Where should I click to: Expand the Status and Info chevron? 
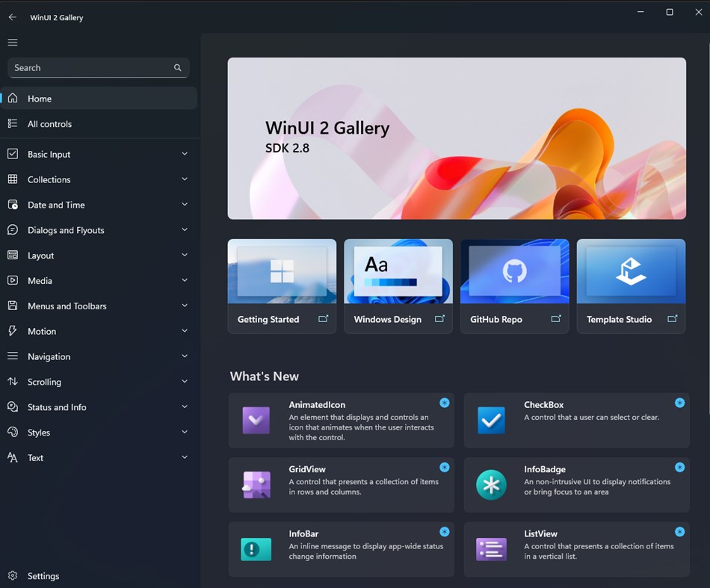coord(185,407)
